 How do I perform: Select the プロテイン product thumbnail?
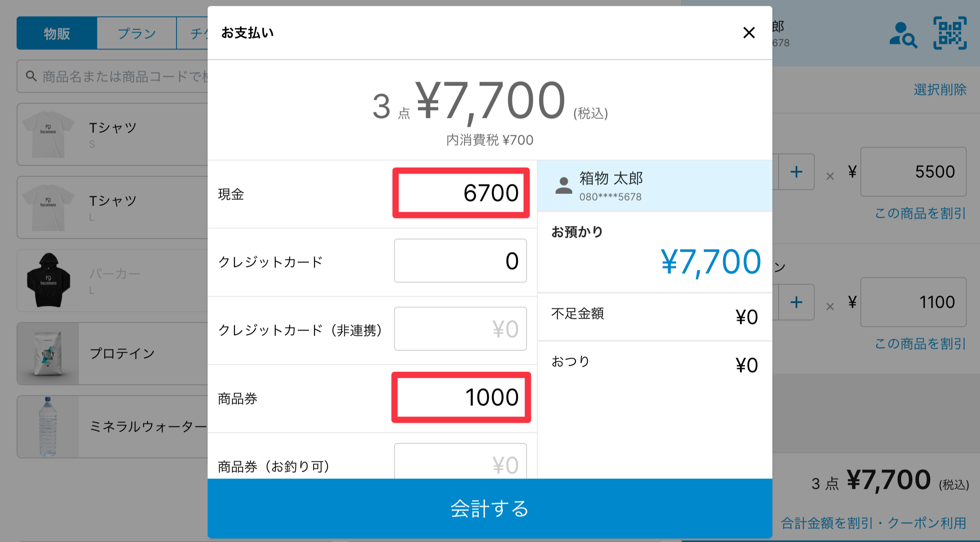48,354
